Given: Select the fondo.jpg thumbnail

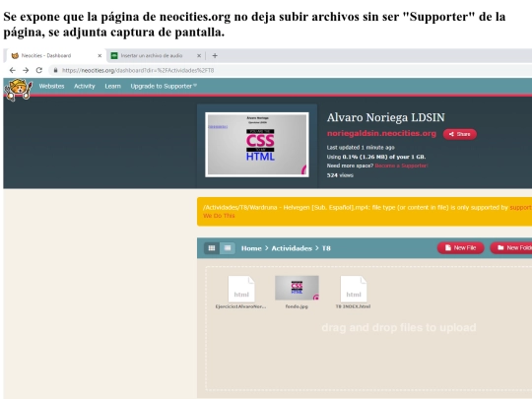Looking at the screenshot, I should point(297,288).
